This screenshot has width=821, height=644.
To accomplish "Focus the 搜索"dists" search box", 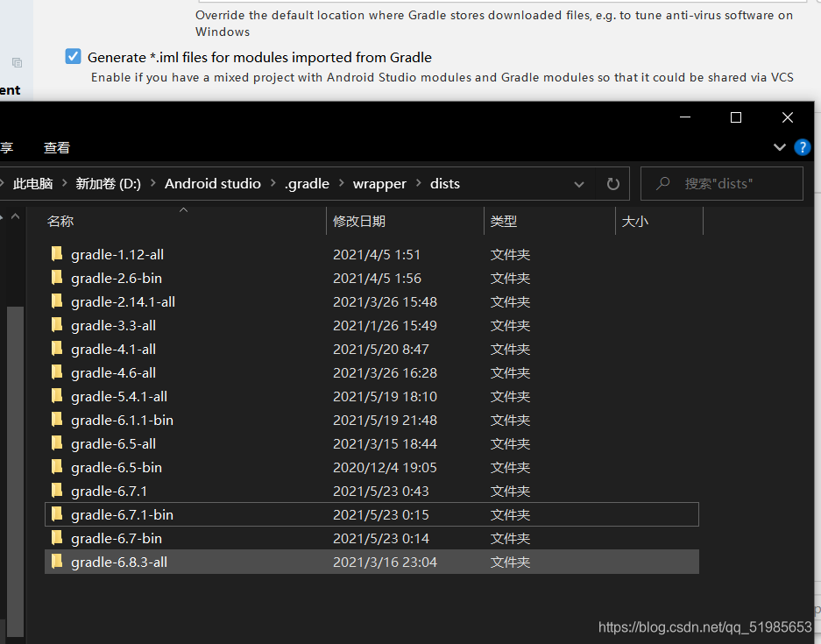I will (x=721, y=184).
